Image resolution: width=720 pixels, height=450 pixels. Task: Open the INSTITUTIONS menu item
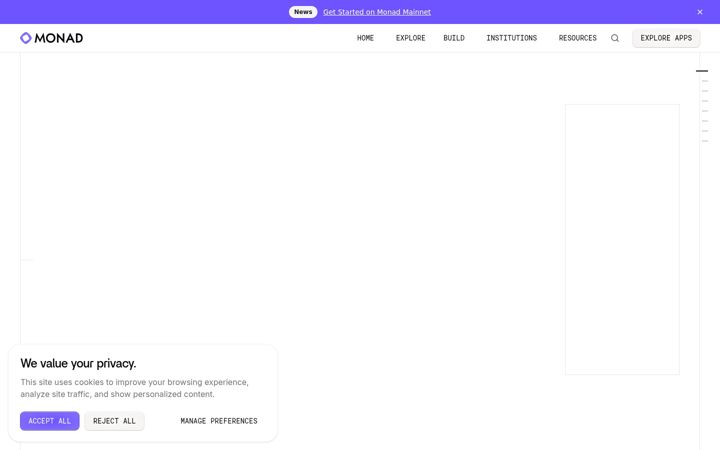pos(511,38)
